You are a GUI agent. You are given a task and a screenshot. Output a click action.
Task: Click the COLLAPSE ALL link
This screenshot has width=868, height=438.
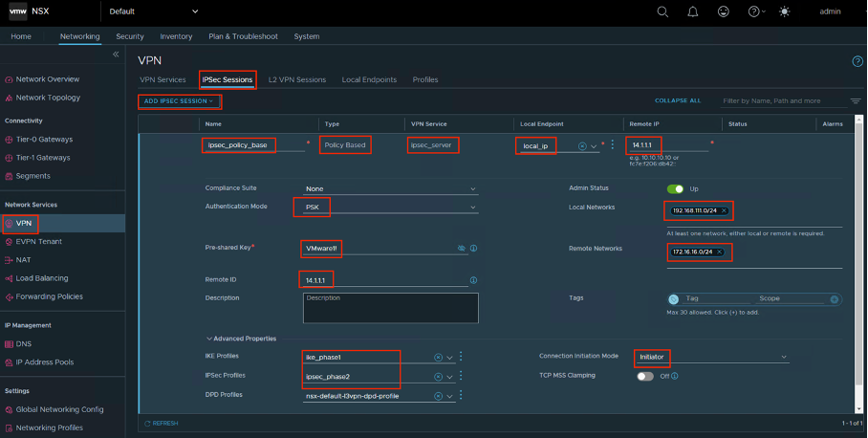pos(677,100)
